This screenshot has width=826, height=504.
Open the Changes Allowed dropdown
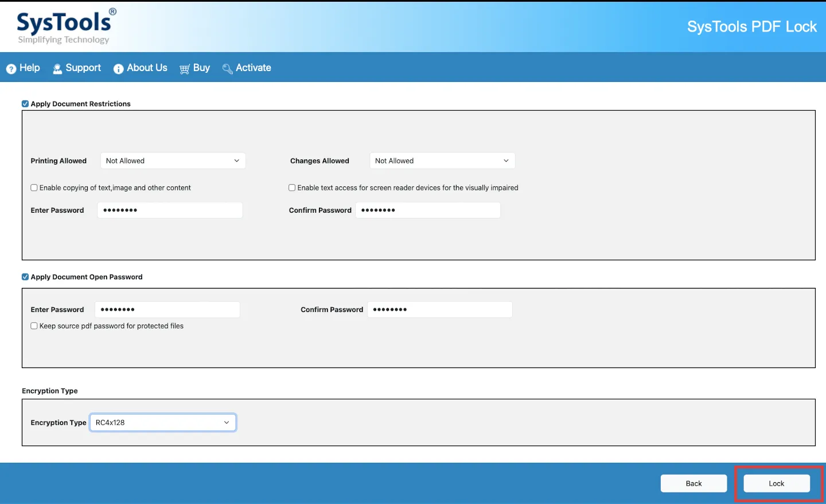[442, 161]
